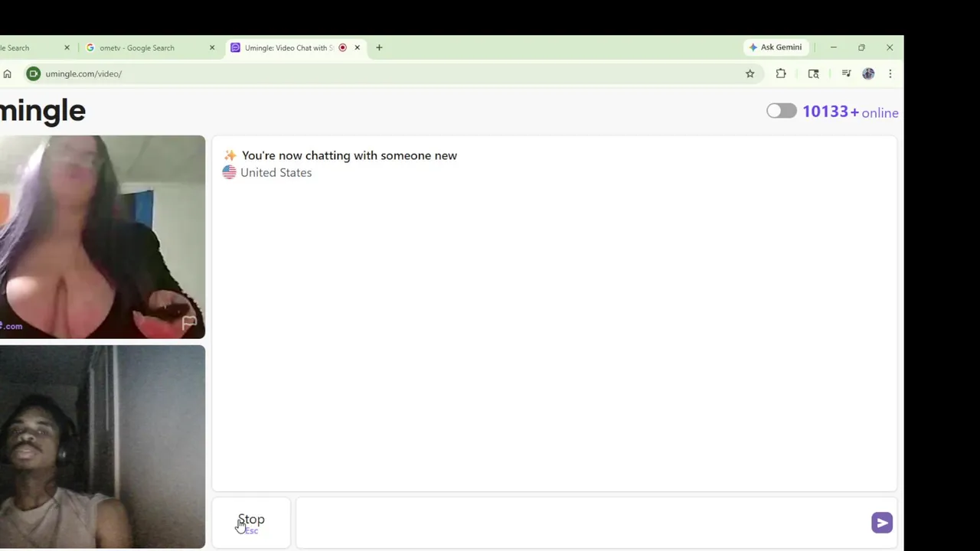Bookmark this page with the star icon
The image size is (980, 551).
click(750, 73)
